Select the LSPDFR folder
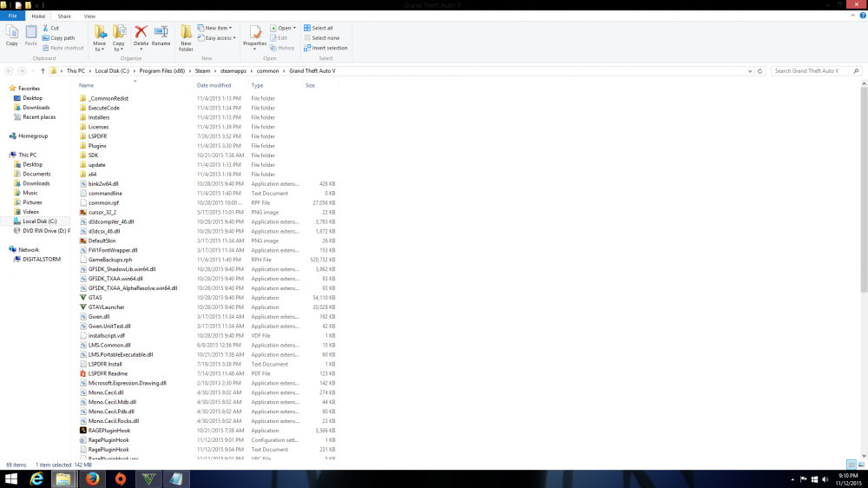Viewport: 868px width, 488px height. [x=97, y=136]
